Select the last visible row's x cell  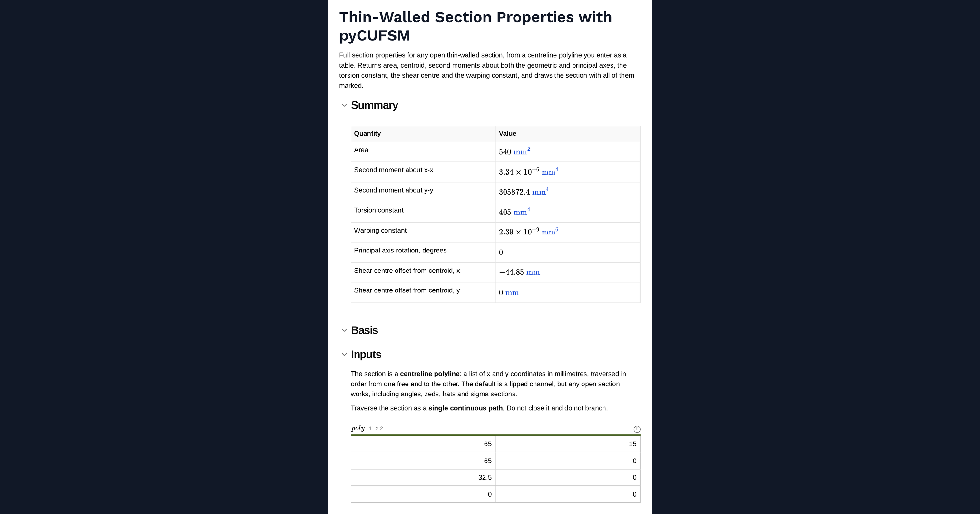[x=423, y=494]
